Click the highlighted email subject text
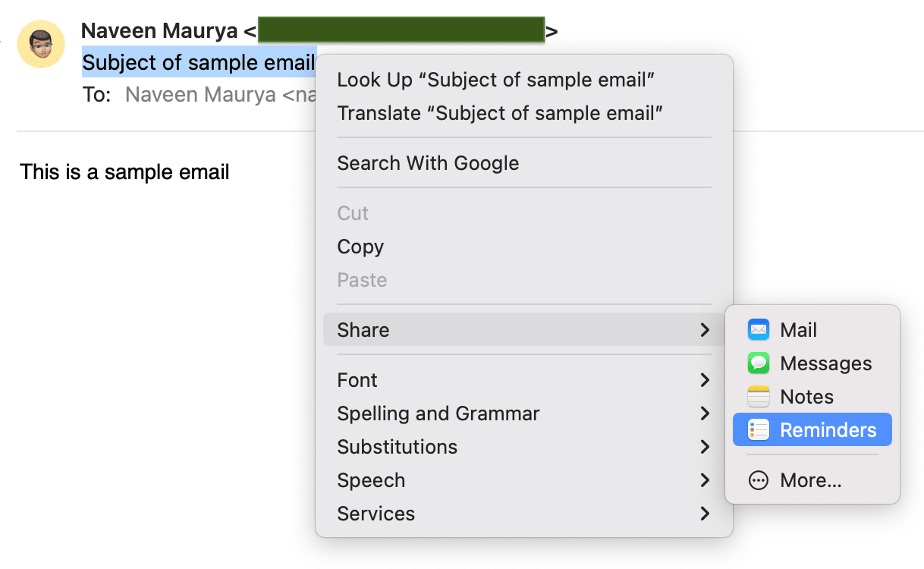Image resolution: width=924 pixels, height=569 pixels. pyautogui.click(x=198, y=62)
